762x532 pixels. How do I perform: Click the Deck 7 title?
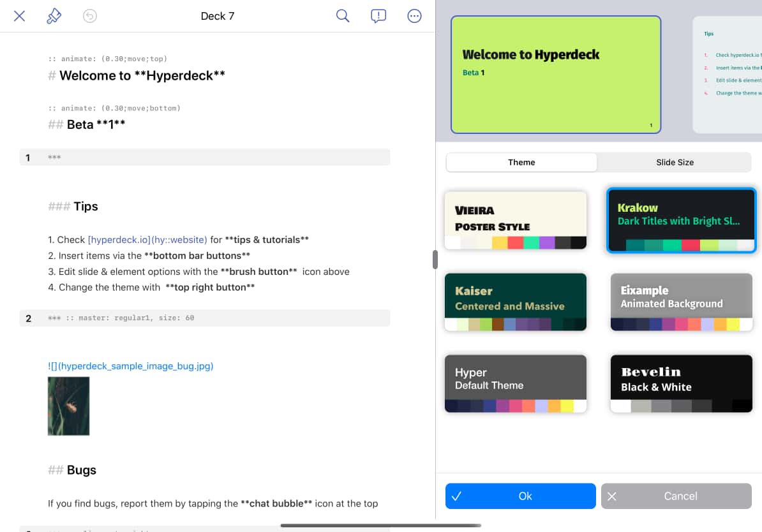(217, 16)
